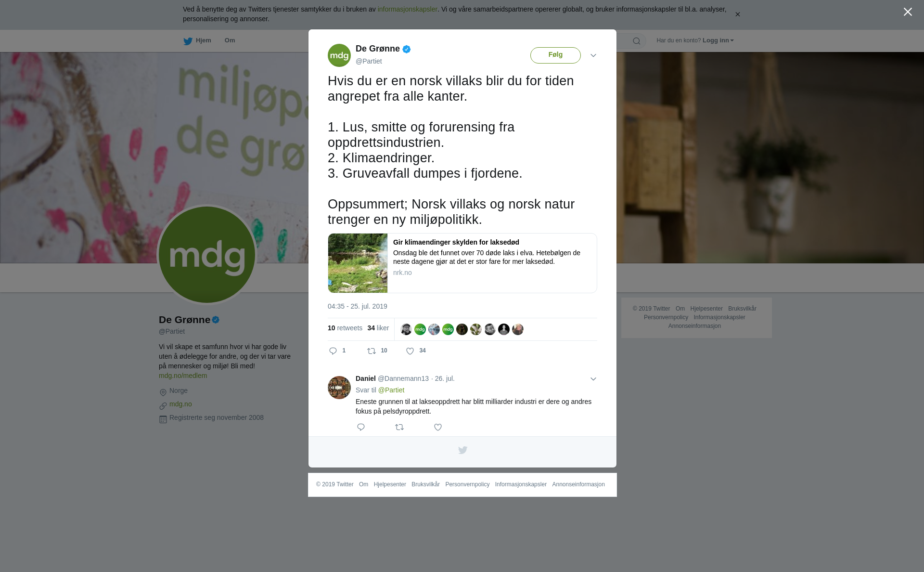Open the tweet timestamp 25. jul. 2019
This screenshot has height=572, width=924.
pos(358,306)
